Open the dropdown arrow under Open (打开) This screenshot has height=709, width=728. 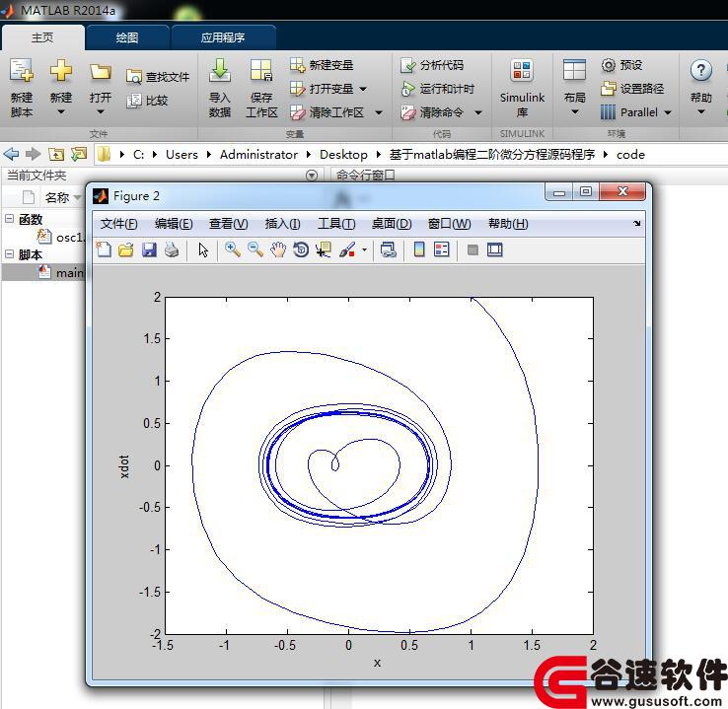[x=101, y=111]
